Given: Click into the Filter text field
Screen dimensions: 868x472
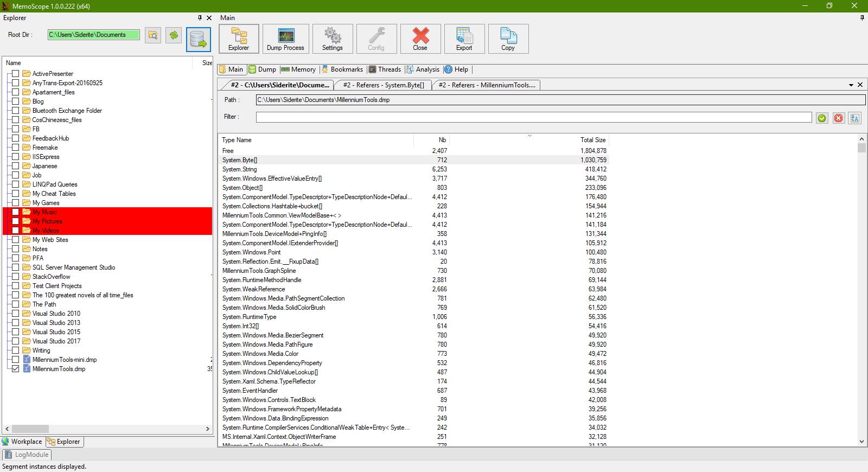Looking at the screenshot, I should 533,117.
